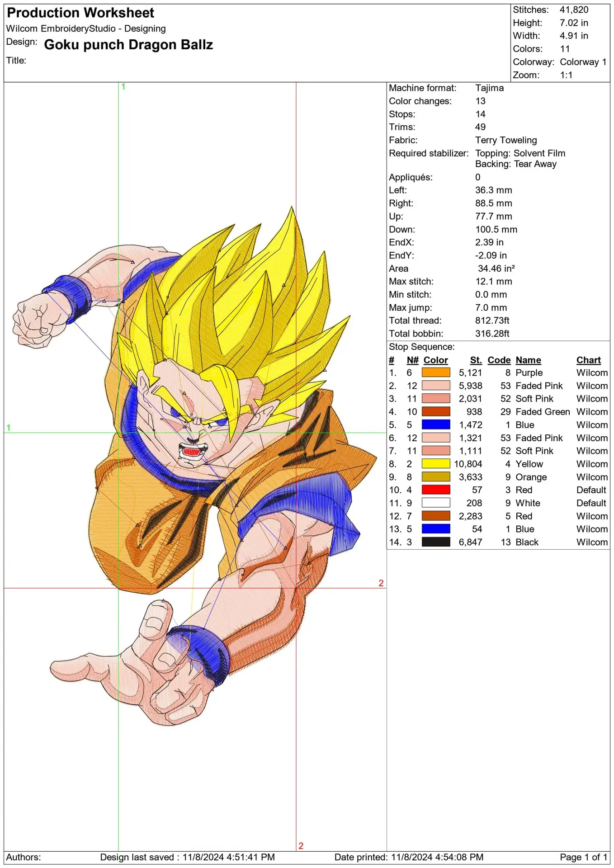
Task: Click the 'Authors:' label in footer
Action: [x=24, y=857]
